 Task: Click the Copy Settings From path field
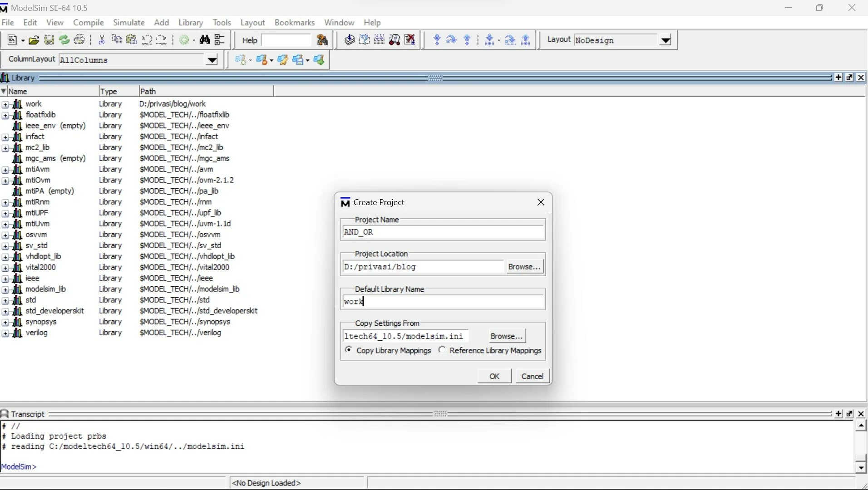coord(406,336)
